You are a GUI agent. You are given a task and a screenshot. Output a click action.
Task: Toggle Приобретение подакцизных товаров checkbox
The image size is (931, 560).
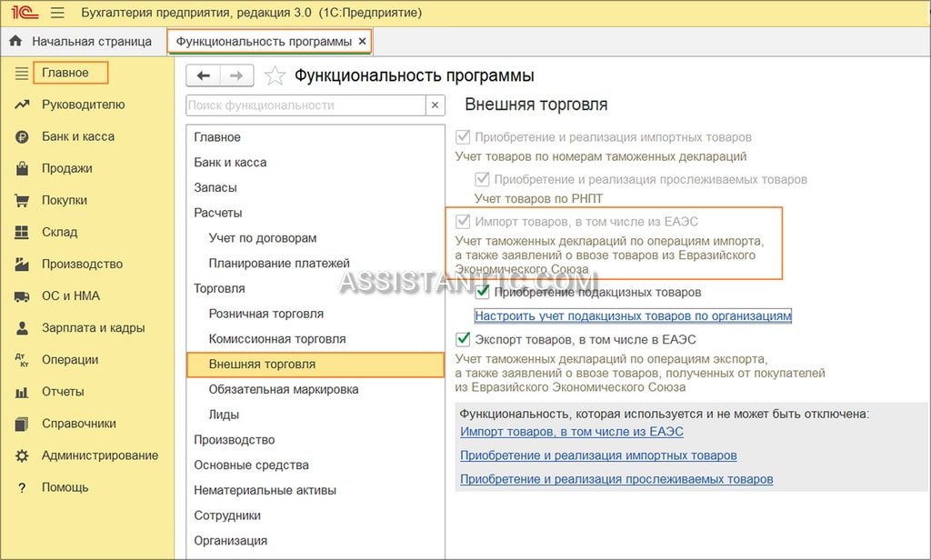pyautogui.click(x=482, y=292)
